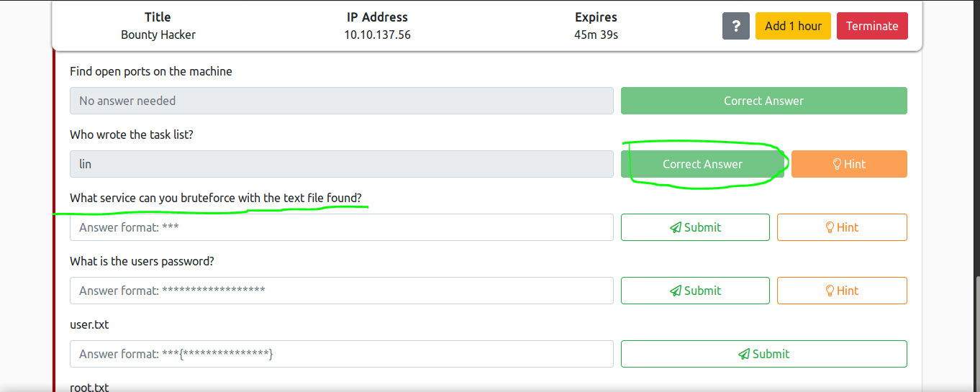
Task: Open the Hint for users password question
Action: pos(842,291)
